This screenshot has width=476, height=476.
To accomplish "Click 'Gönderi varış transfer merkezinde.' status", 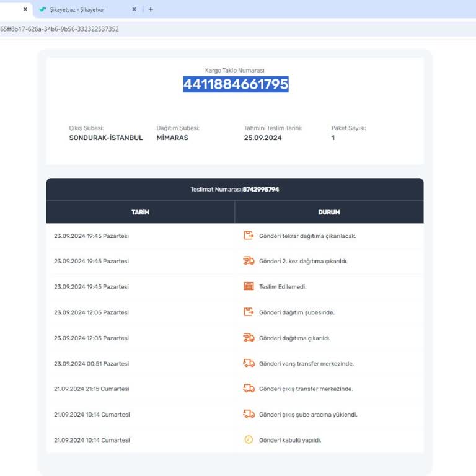I will (x=306, y=363).
